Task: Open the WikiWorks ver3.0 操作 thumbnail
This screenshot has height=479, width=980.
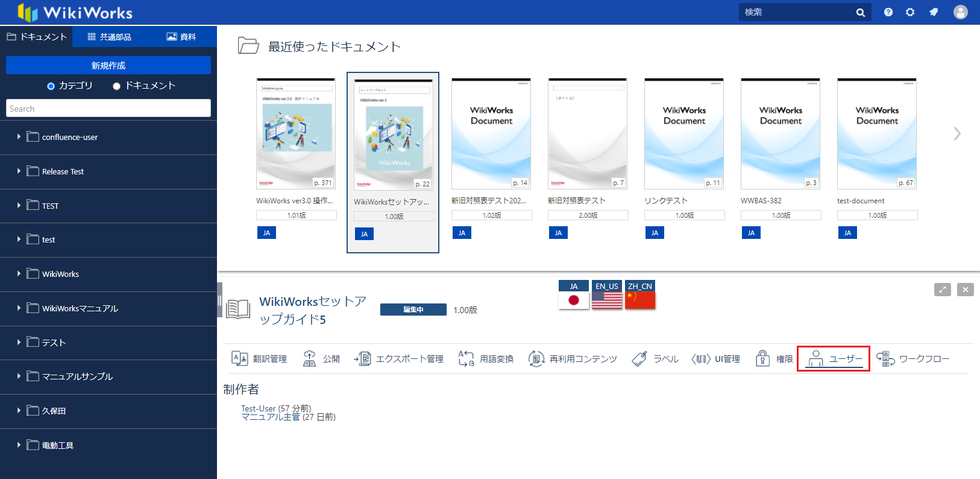Action: point(296,133)
